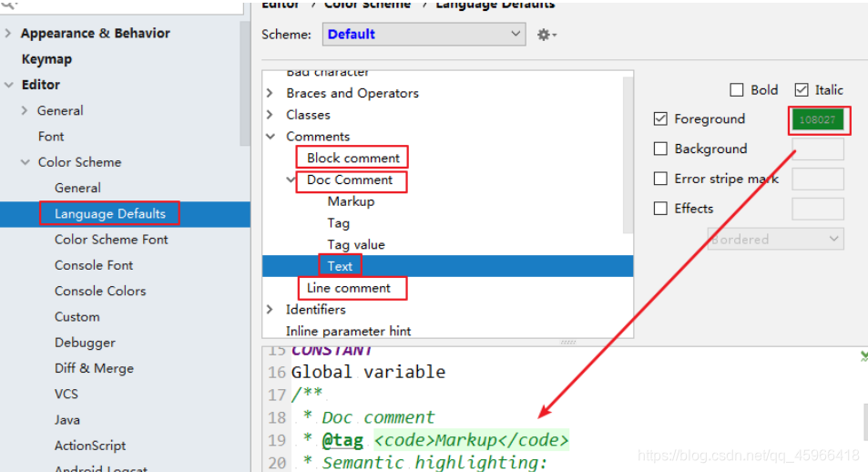Click the Effects color swatch
This screenshot has width=868, height=472.
[x=818, y=209]
